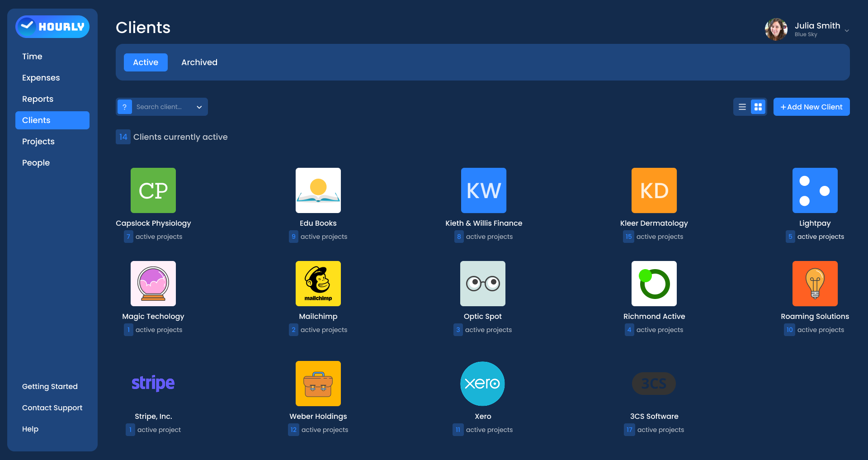Click Add New Client button
This screenshot has width=868, height=460.
[811, 107]
